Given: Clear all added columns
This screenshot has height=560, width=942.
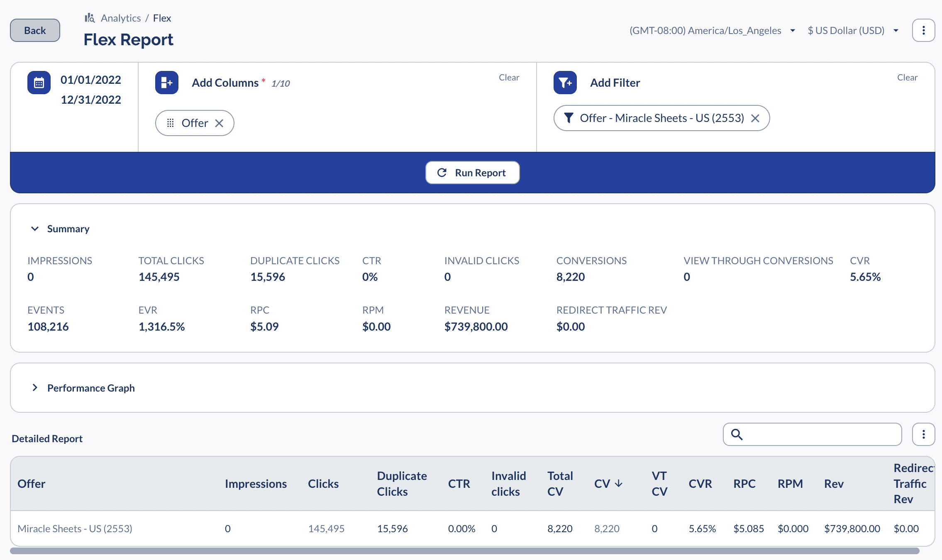Looking at the screenshot, I should pos(509,78).
